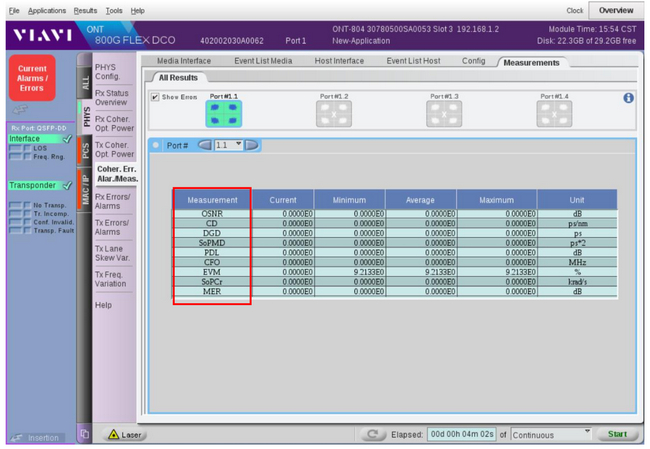Click the previous port arrow
Screen dimensions: 650x449
205,145
